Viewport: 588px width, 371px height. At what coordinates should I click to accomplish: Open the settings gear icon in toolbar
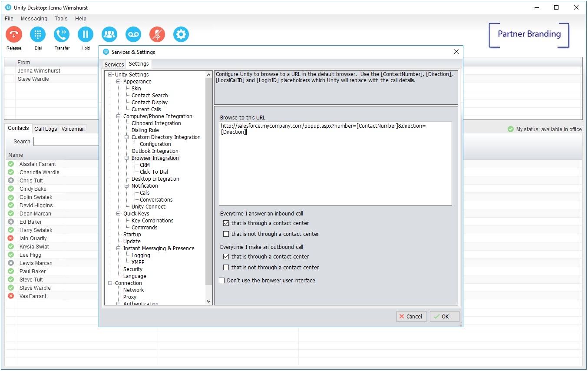coord(181,34)
